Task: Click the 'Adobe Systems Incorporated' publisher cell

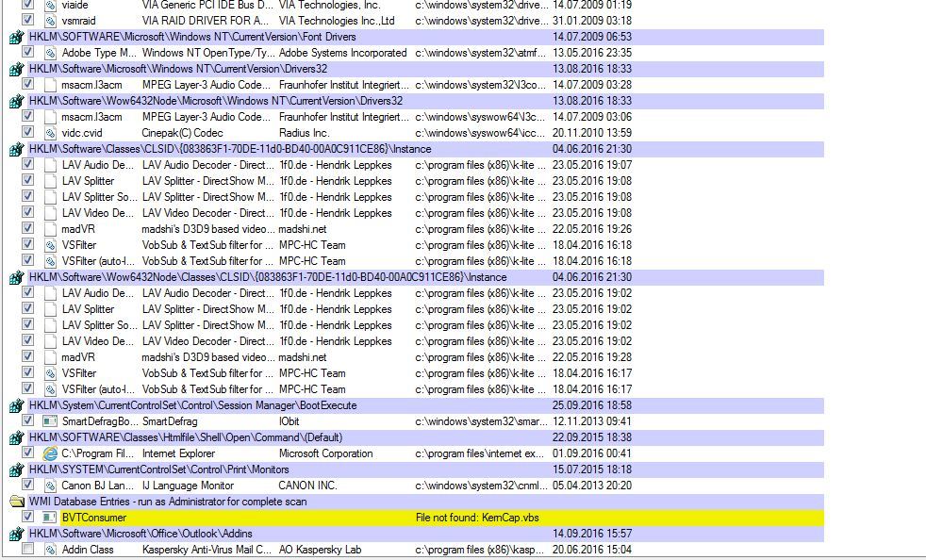Action: [x=342, y=53]
